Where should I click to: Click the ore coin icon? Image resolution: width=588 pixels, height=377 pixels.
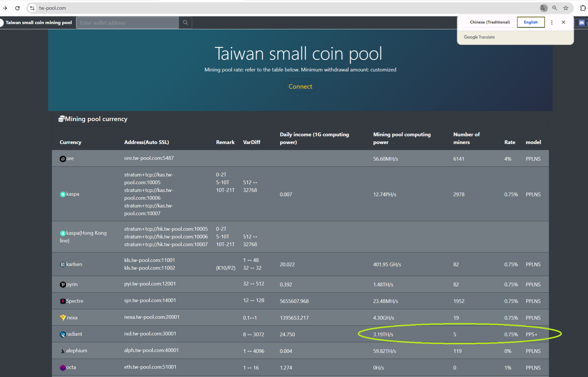pyautogui.click(x=63, y=159)
